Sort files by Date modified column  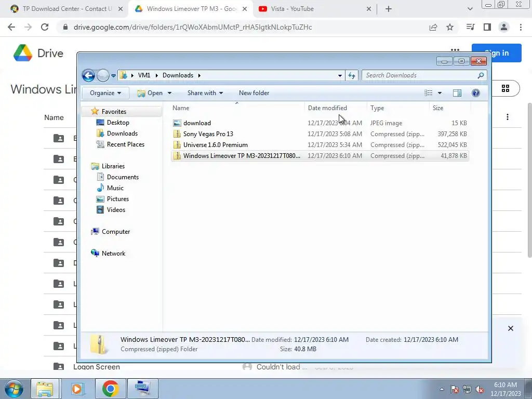(327, 108)
